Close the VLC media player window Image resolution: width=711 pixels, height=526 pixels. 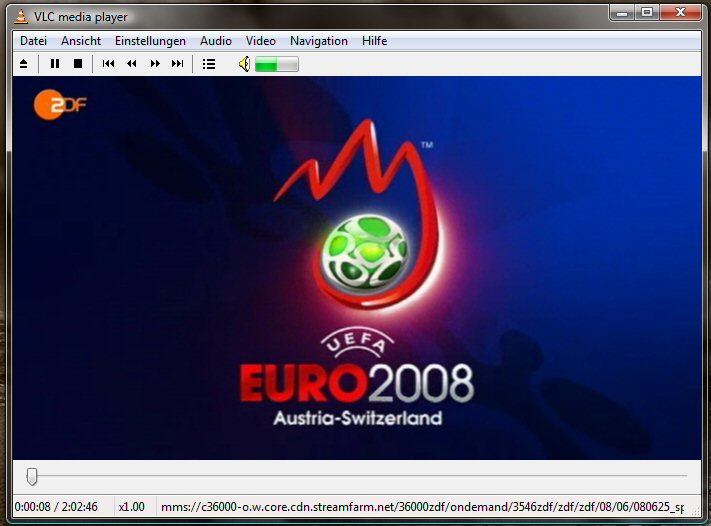coord(680,13)
